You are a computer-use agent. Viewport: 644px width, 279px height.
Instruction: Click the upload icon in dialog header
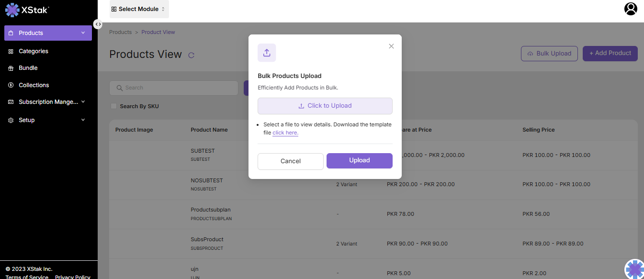click(267, 53)
